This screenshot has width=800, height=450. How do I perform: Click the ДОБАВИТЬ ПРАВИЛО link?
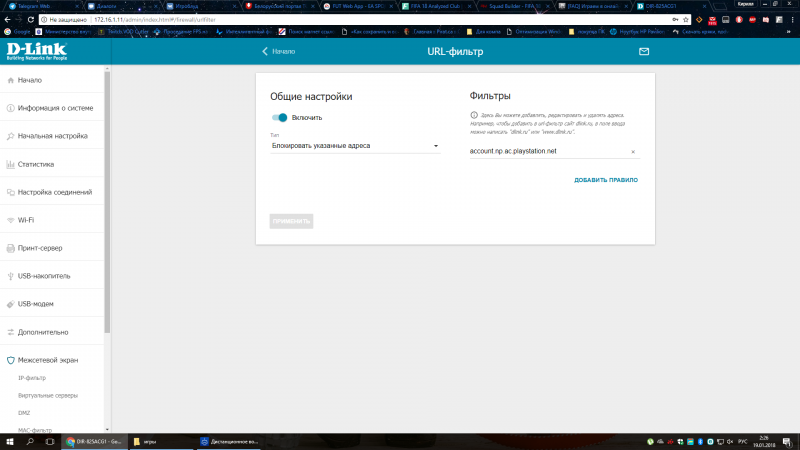pyautogui.click(x=605, y=180)
